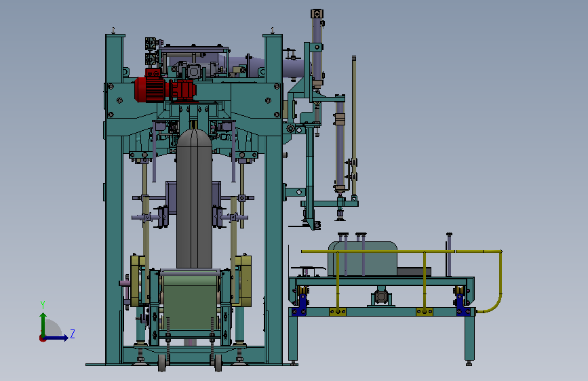588x381 pixels.
Task: Click the blue Z axis of the orientation triad
Action: (x=56, y=338)
